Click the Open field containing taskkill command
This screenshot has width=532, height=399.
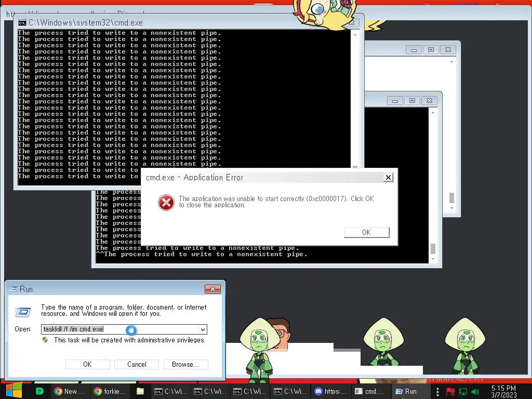pyautogui.click(x=124, y=329)
